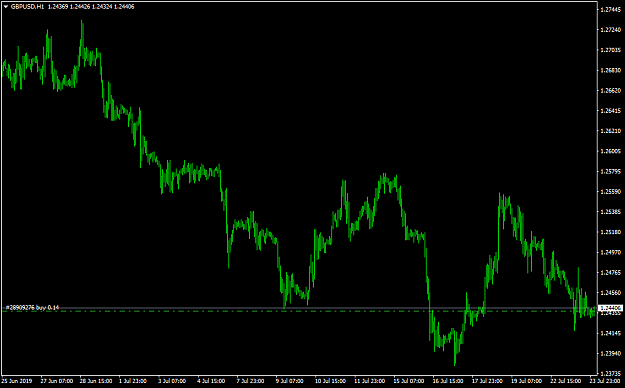This screenshot has width=625, height=388.
Task: Click the 7 Jul 23:00 time label
Action: pos(250,381)
